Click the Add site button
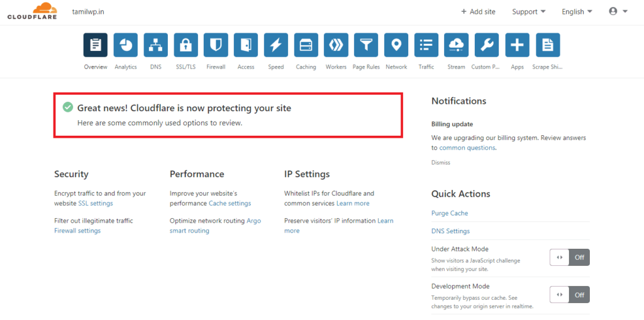Screen dimensions: 644x320 click(478, 12)
